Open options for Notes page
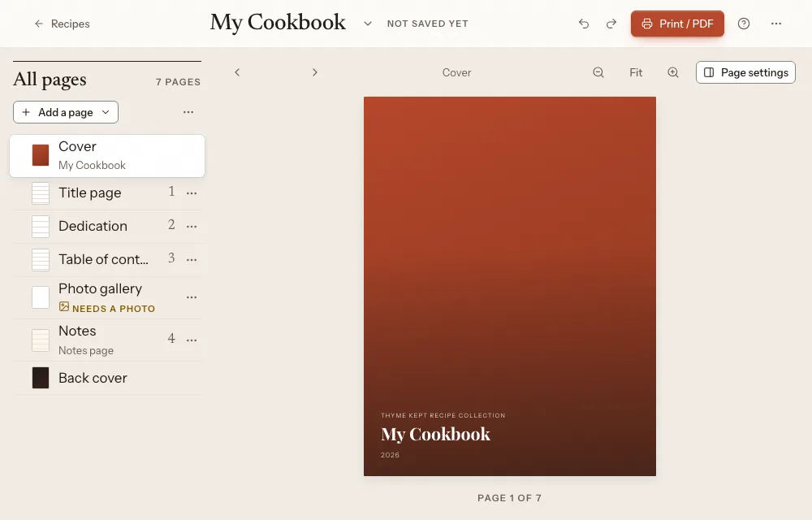Screen dimensions: 812x520 [192, 340]
